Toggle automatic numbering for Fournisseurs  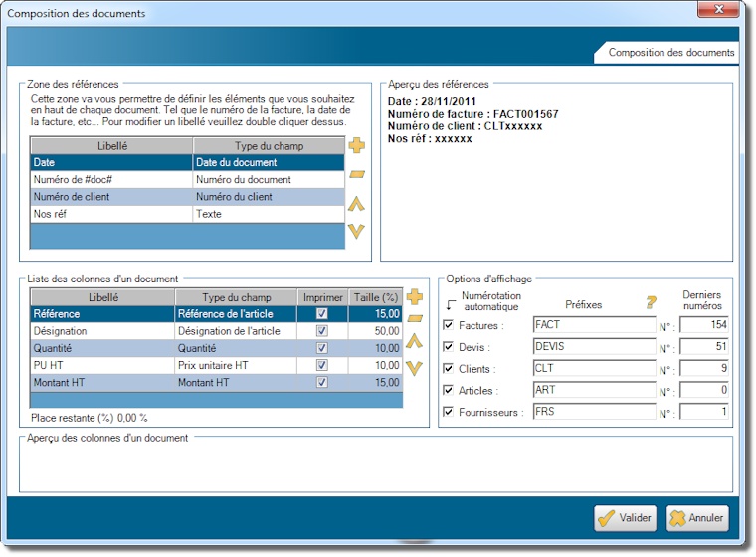point(448,412)
